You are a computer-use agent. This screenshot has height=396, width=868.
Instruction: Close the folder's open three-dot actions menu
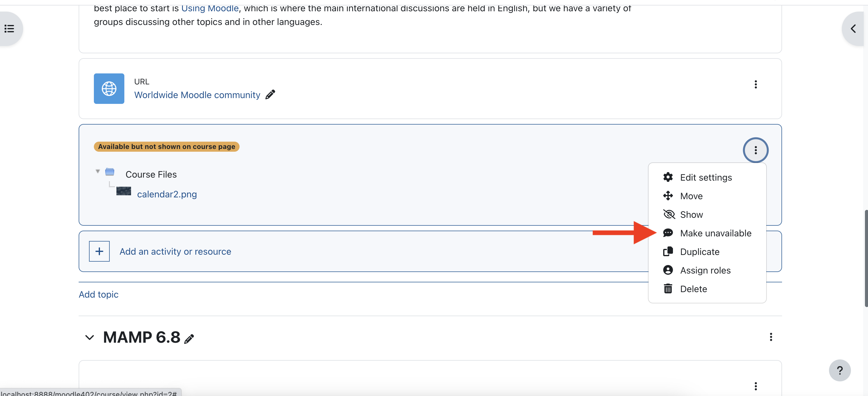756,150
